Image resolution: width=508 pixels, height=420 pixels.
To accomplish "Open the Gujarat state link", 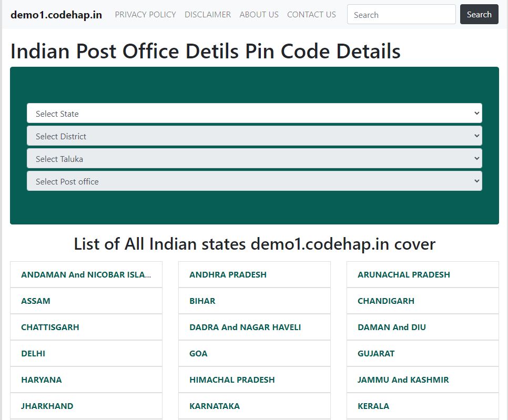I will coord(375,353).
